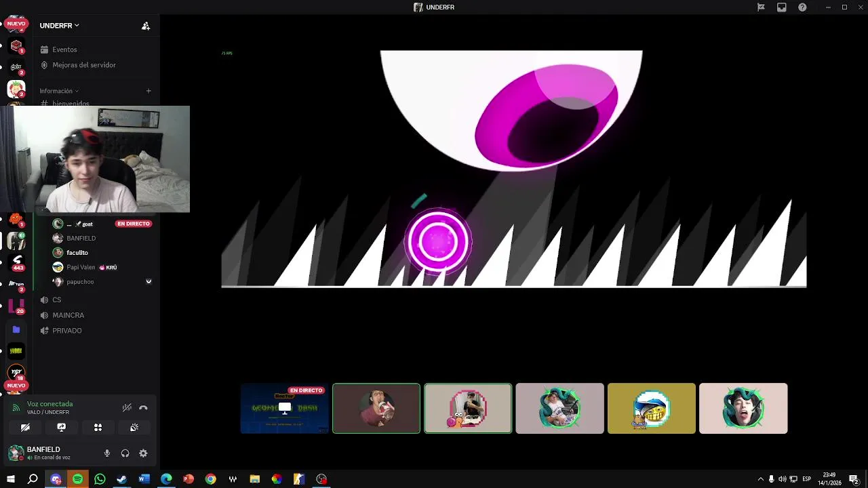Viewport: 868px width, 488px height.
Task: Switch the ESP input language indicator
Action: [x=807, y=479]
